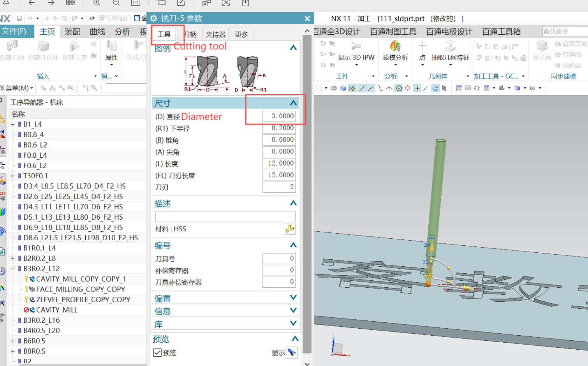Screen dimensions: 588x366
Task: Collapse the B3R0.2_L12 tree node
Action: point(13,269)
